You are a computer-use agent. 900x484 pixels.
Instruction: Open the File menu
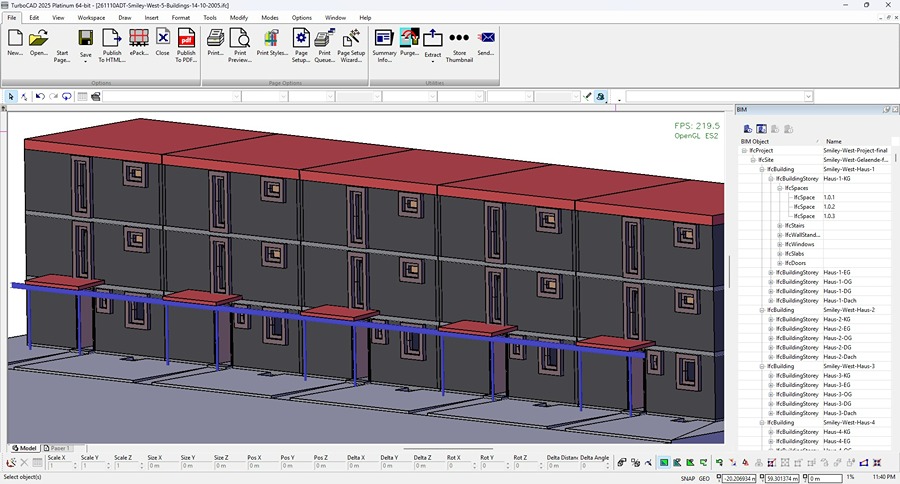[11, 18]
